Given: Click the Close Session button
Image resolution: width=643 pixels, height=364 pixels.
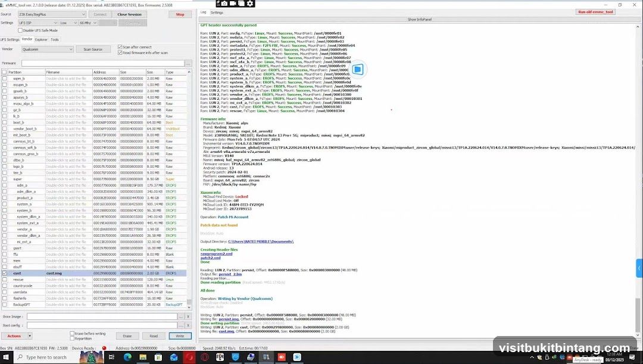Looking at the screenshot, I should 129,14.
